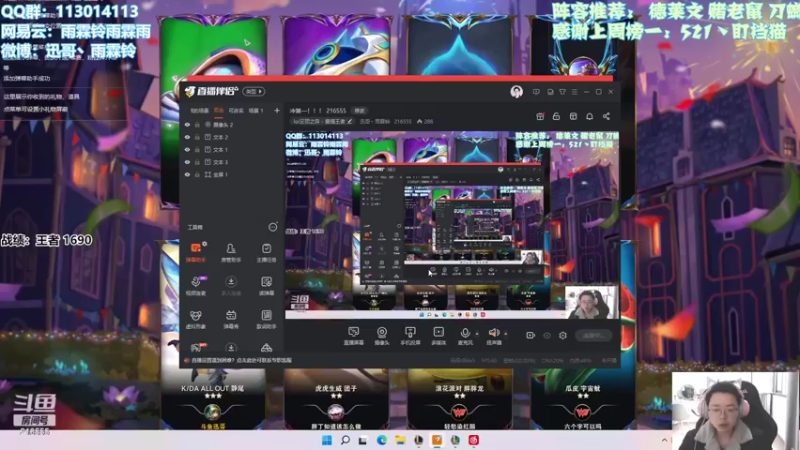The height and width of the screenshot is (450, 800).
Task: Open the notification bell icon
Action: coord(589,116)
